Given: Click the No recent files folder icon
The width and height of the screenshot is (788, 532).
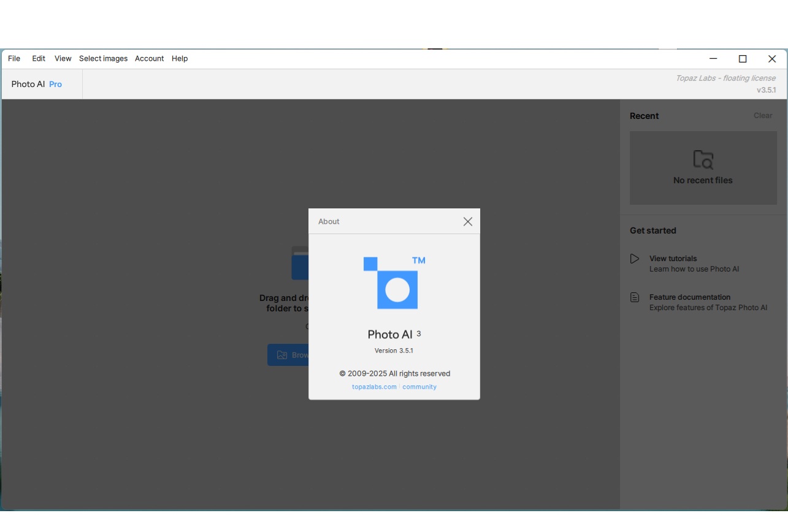Looking at the screenshot, I should [x=703, y=159].
